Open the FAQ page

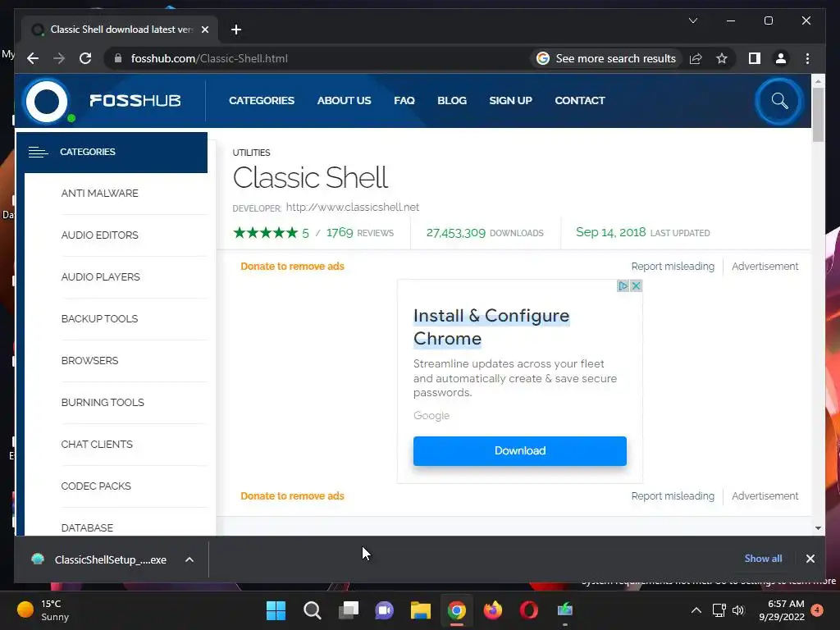click(x=404, y=101)
